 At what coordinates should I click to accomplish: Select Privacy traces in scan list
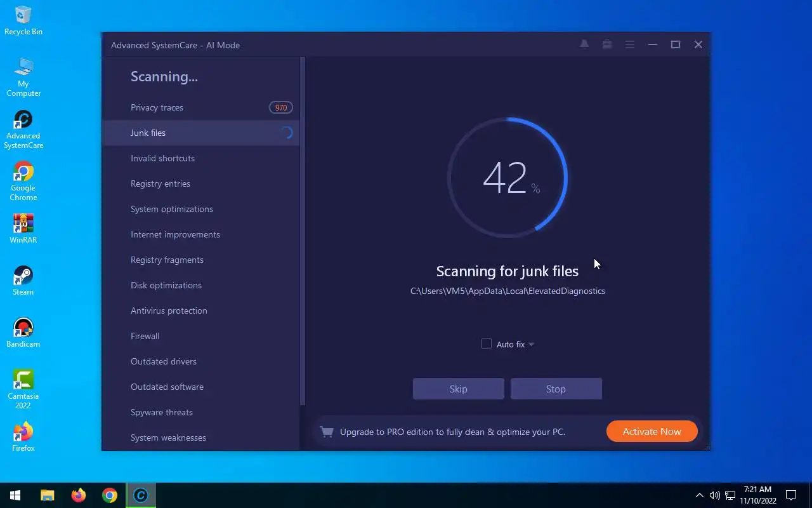[201, 107]
